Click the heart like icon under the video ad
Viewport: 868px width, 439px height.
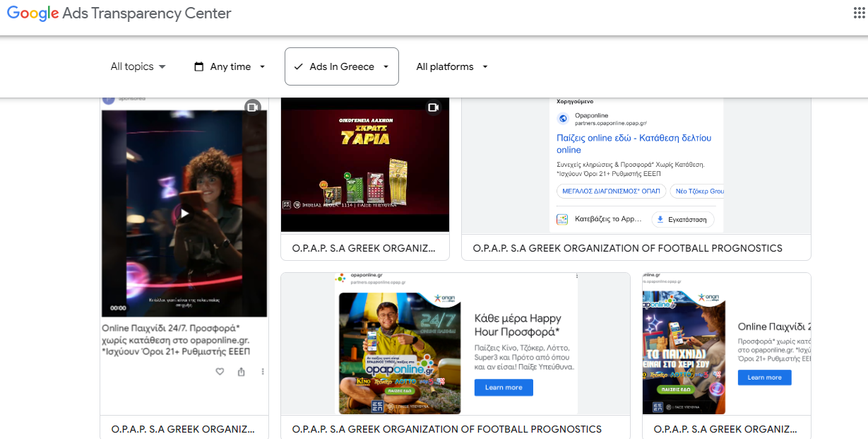[220, 372]
